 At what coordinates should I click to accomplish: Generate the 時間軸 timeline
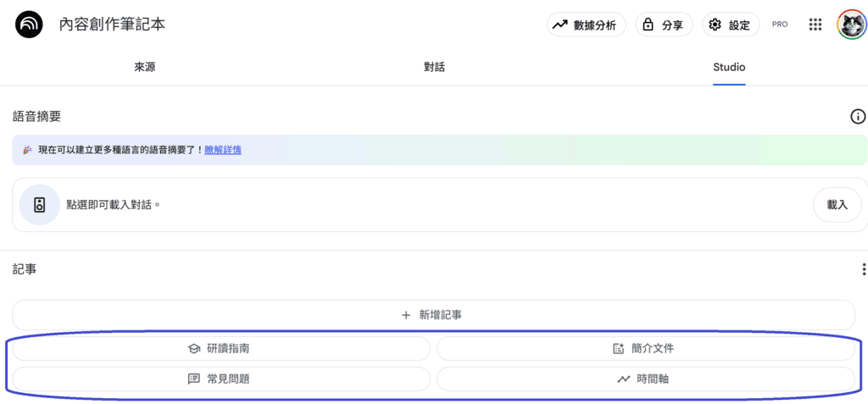(645, 379)
